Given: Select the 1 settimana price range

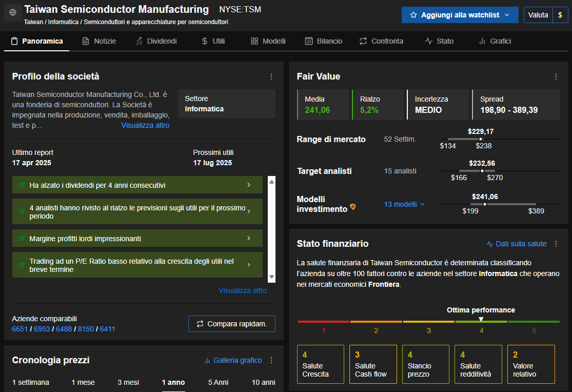Looking at the screenshot, I should click(x=31, y=382).
